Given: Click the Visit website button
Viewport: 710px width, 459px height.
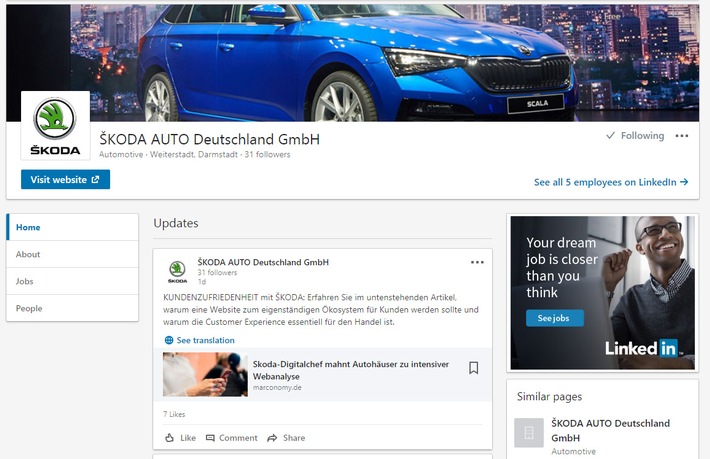Looking at the screenshot, I should (65, 179).
